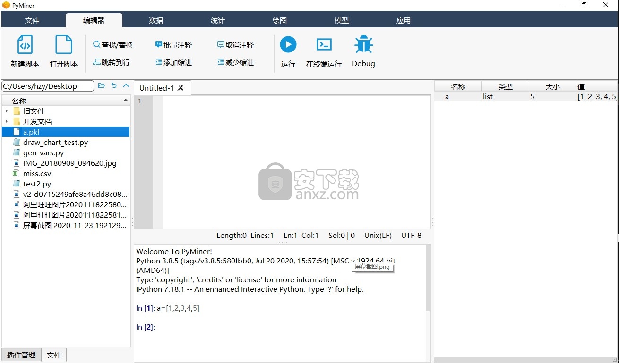Apply 批量注释 batch comment
Screen dimensions: 619x364
pos(174,45)
